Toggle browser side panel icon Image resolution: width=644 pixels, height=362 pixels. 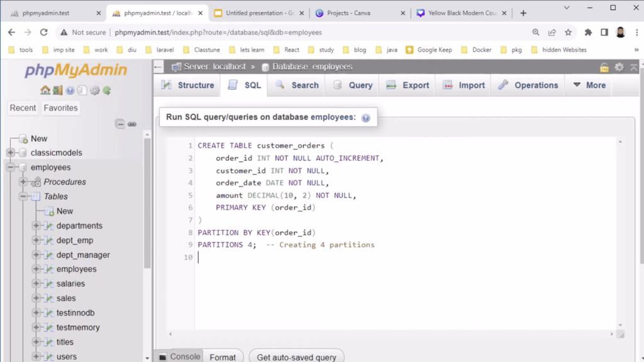point(604,33)
